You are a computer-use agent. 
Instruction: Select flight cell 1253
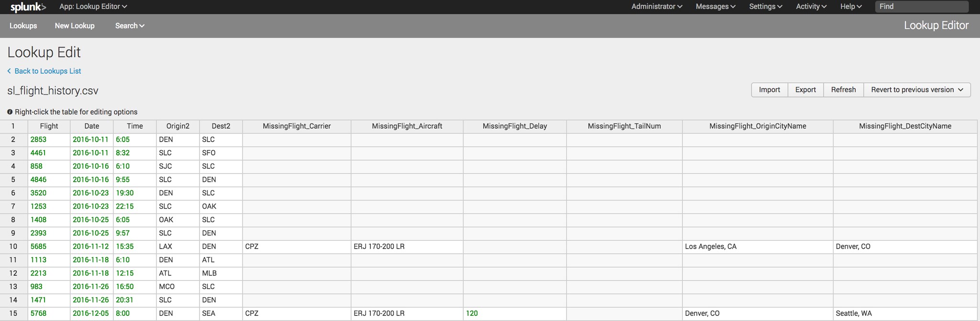pos(49,207)
